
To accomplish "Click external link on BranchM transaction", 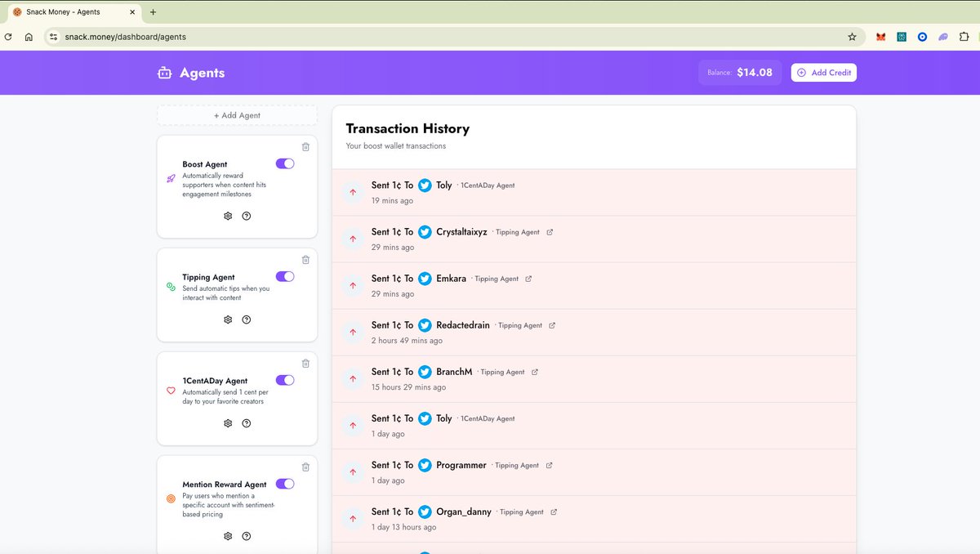I will 536,371.
